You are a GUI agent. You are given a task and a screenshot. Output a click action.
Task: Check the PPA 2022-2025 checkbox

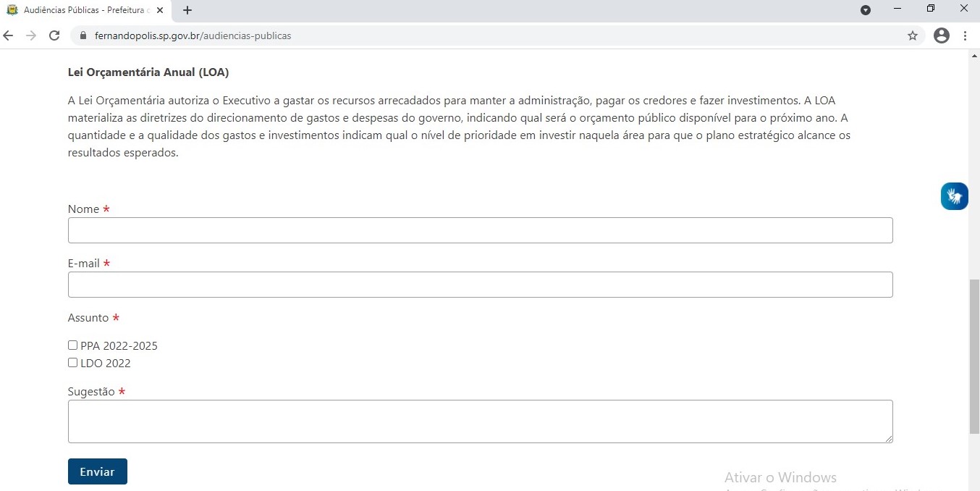72,345
